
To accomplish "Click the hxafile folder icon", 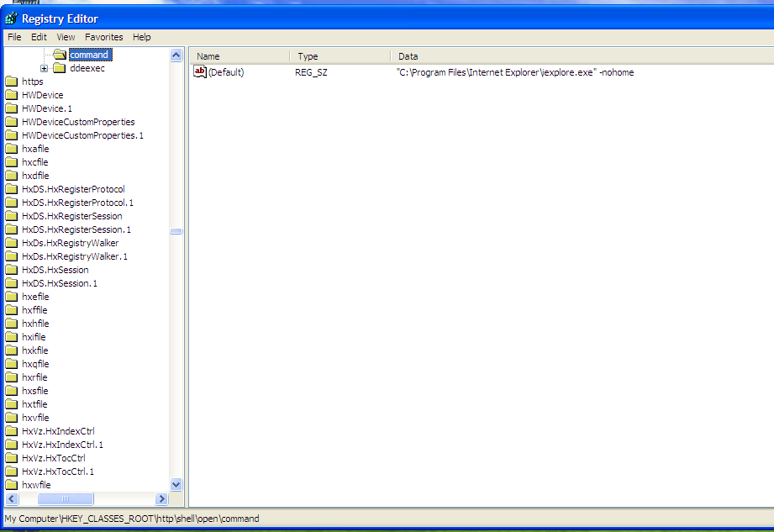I will (11, 149).
